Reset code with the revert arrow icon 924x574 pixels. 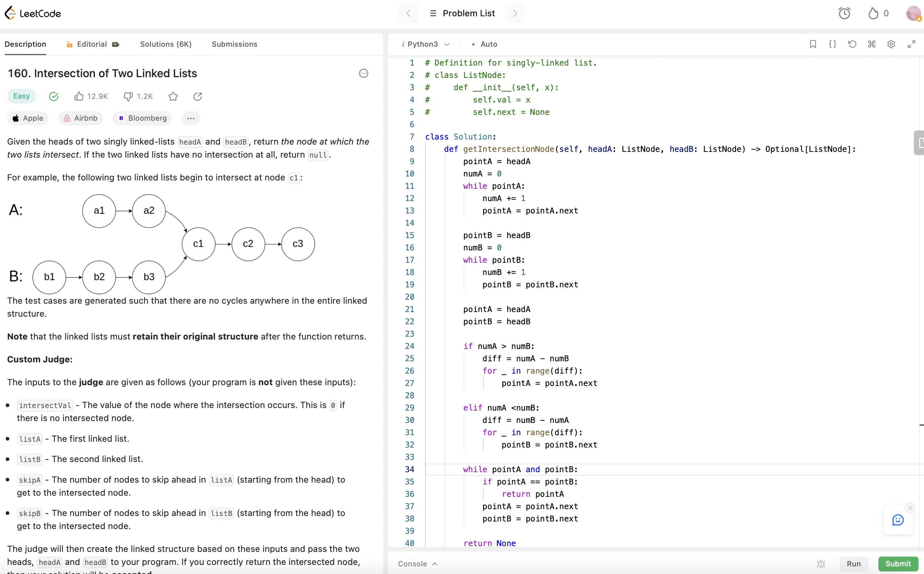point(852,44)
